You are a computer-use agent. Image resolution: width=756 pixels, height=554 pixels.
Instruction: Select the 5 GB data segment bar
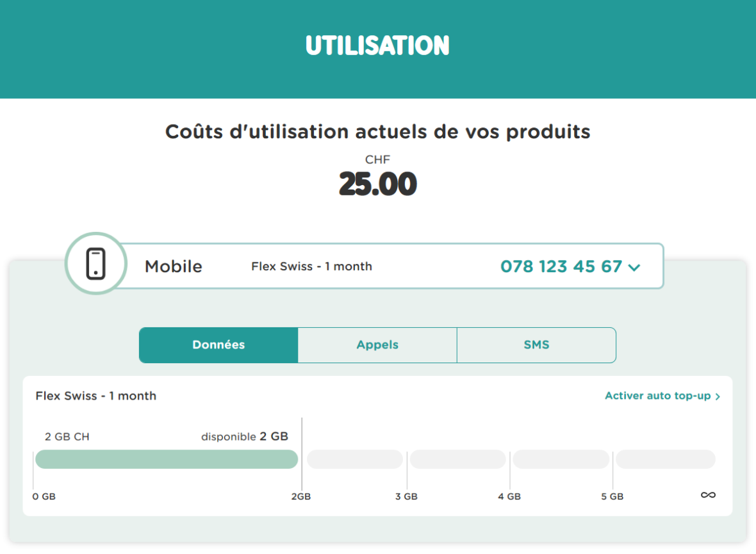(x=561, y=459)
